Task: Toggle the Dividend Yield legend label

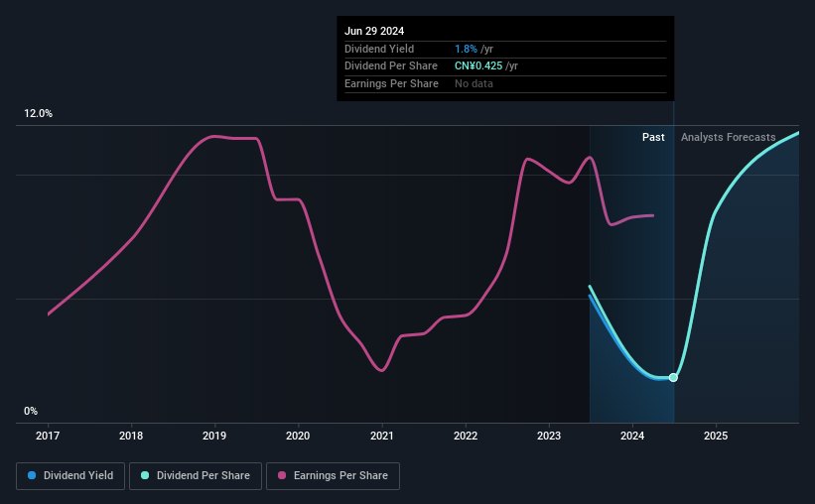Action: pos(85,476)
